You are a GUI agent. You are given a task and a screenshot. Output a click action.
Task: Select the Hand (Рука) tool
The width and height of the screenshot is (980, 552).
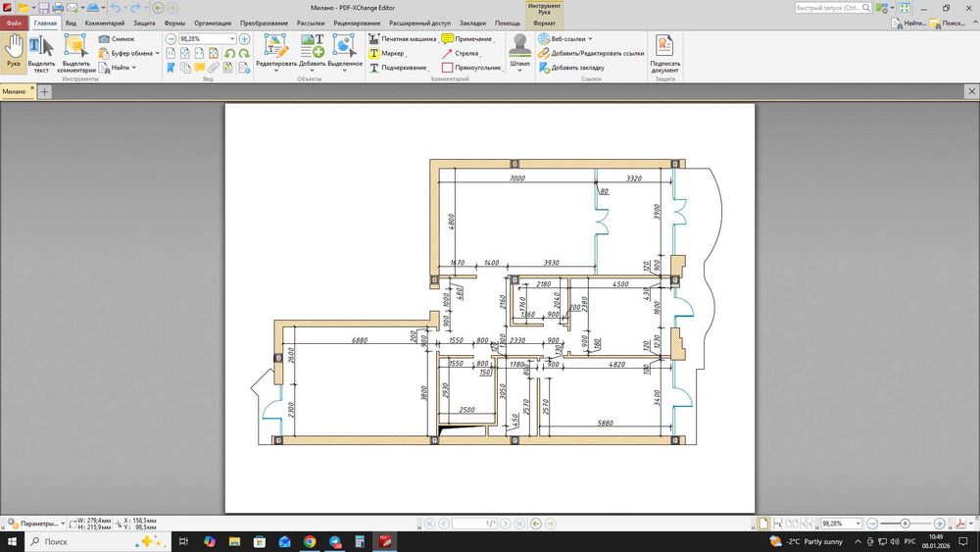click(x=14, y=51)
